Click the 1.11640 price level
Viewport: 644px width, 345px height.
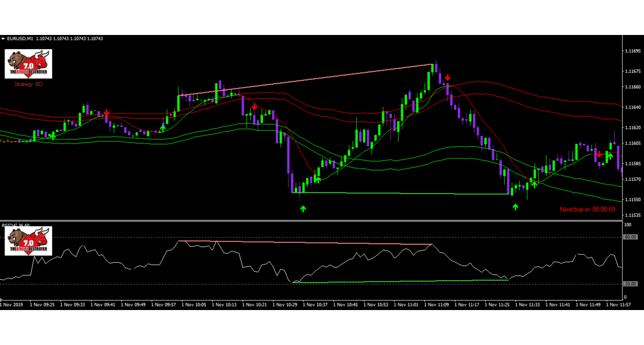(x=634, y=107)
